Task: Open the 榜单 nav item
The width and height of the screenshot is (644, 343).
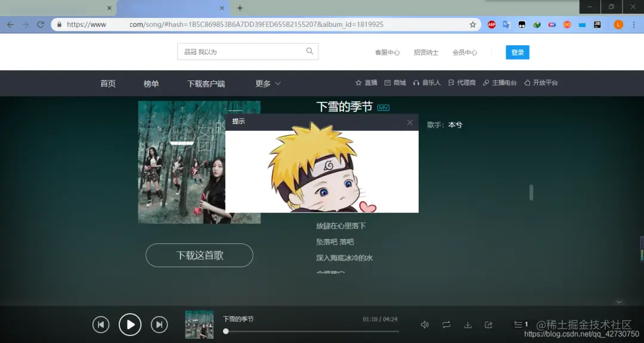Action: point(151,84)
